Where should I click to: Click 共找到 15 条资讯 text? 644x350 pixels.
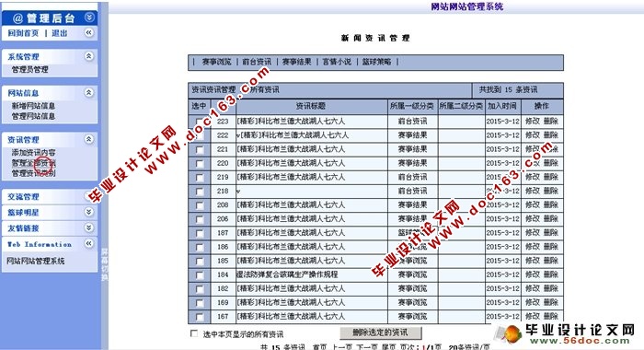click(x=508, y=89)
